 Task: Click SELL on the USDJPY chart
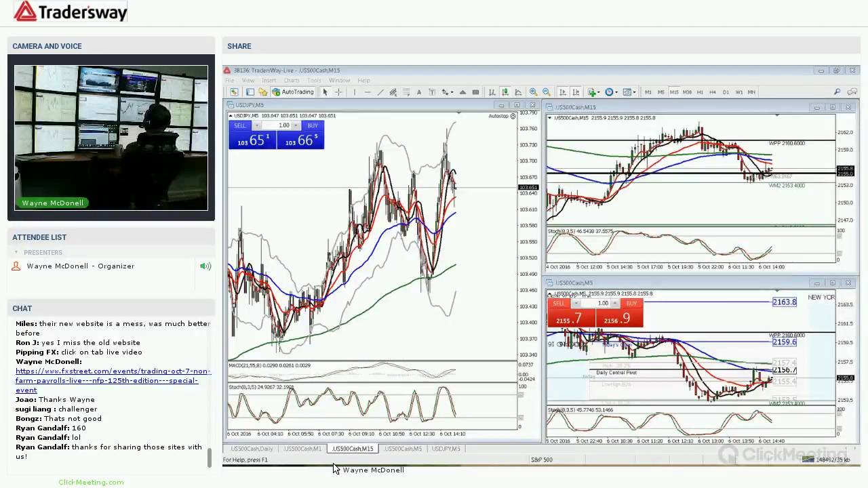(x=240, y=125)
